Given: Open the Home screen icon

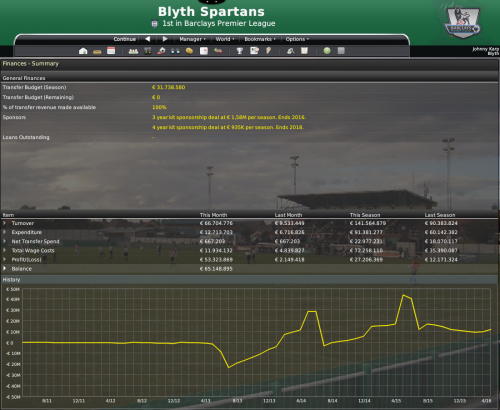Looking at the screenshot, I should click(83, 51).
